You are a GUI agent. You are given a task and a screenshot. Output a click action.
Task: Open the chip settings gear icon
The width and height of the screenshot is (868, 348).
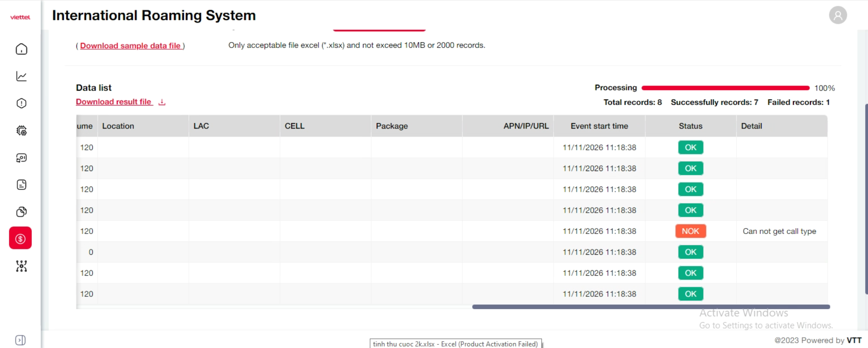[21, 131]
